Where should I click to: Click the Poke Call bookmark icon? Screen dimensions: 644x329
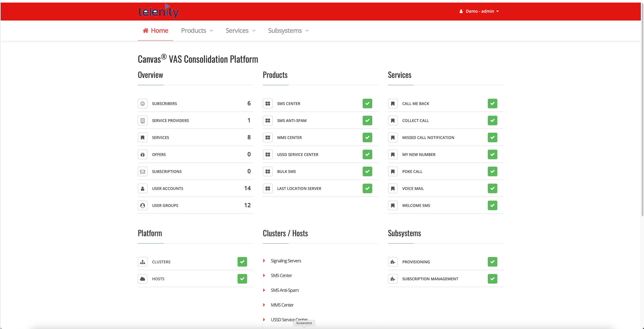coord(393,172)
